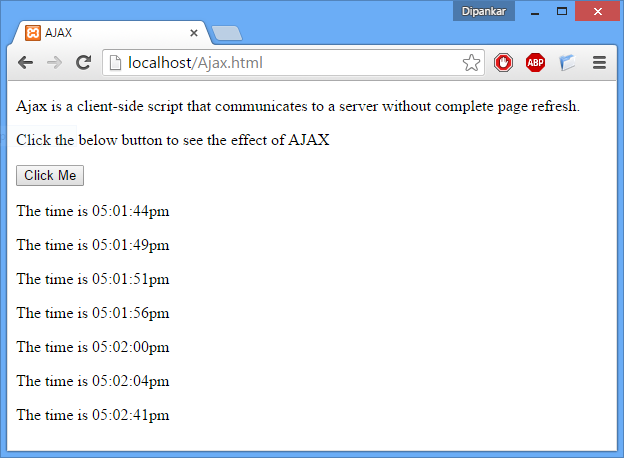Click the 'Click the below button' paragraph
Viewport: 624px width, 458px height.
coord(173,140)
